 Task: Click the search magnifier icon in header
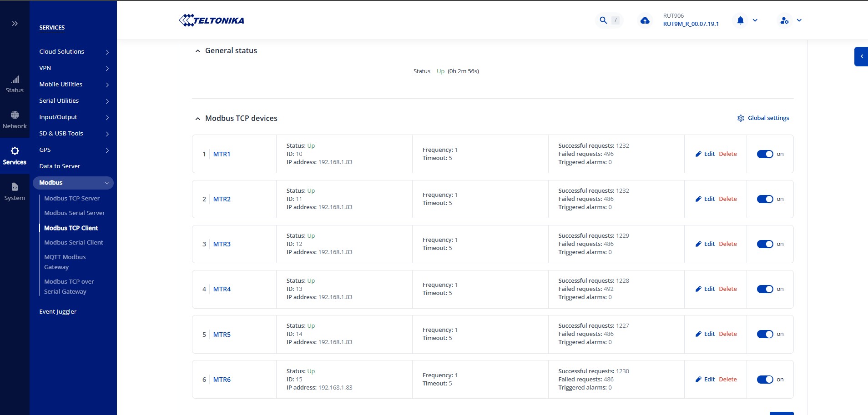pos(603,20)
